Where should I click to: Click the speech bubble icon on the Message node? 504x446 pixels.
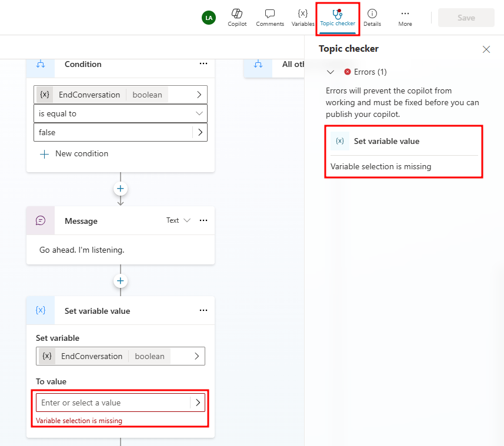(x=40, y=220)
